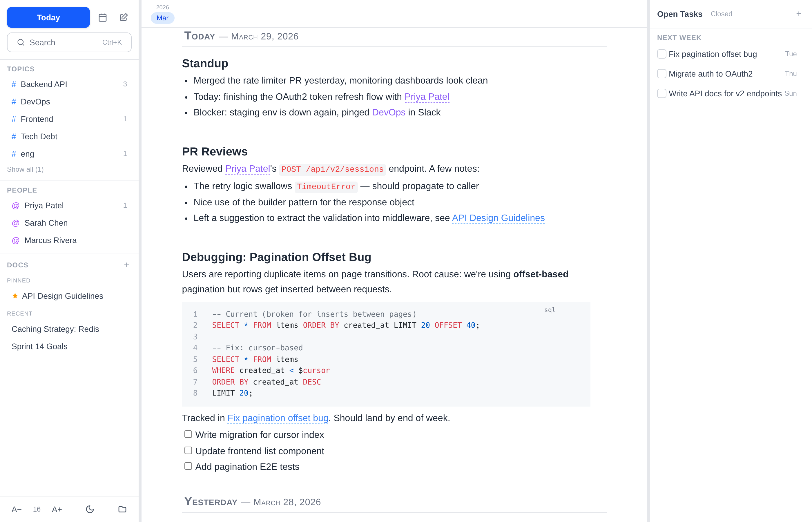Click the Search input field
This screenshot has height=522, width=812.
coord(69,42)
